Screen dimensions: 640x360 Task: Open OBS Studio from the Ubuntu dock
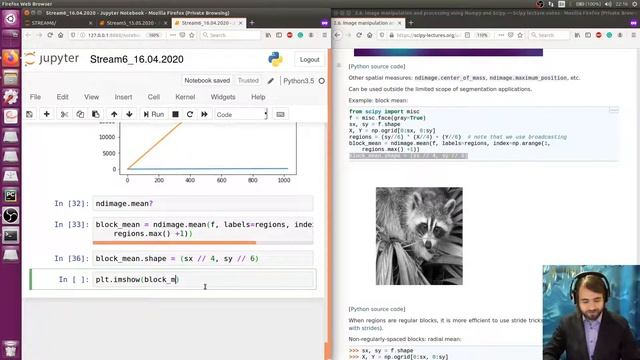[x=11, y=216]
